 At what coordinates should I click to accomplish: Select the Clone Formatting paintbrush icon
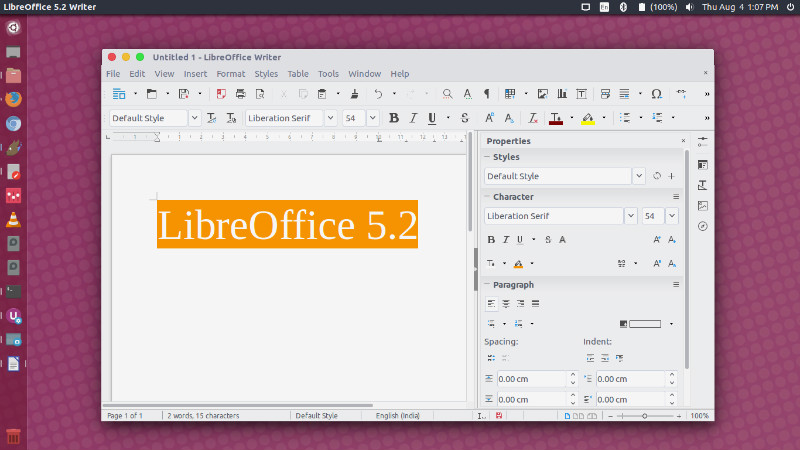pos(355,94)
